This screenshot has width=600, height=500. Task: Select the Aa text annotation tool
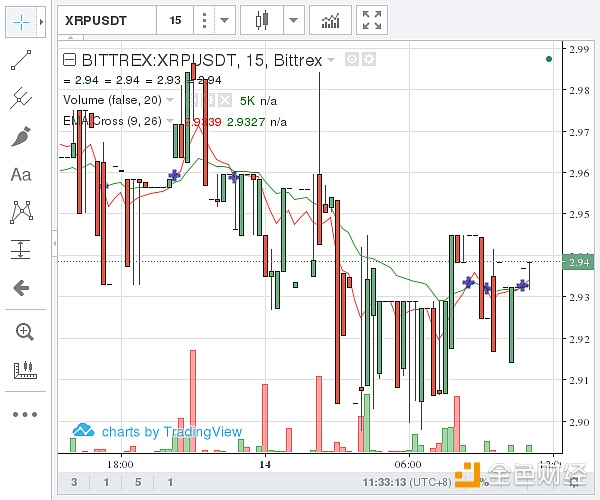(x=21, y=174)
